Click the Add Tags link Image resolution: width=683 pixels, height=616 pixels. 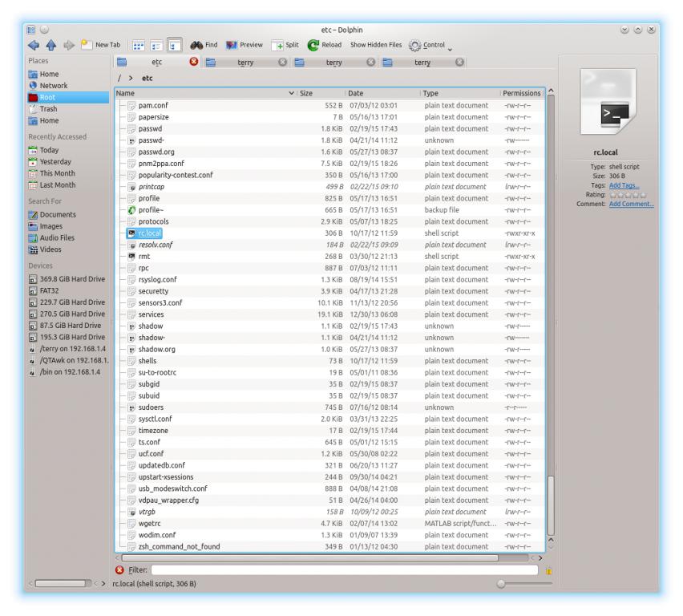[x=623, y=184]
